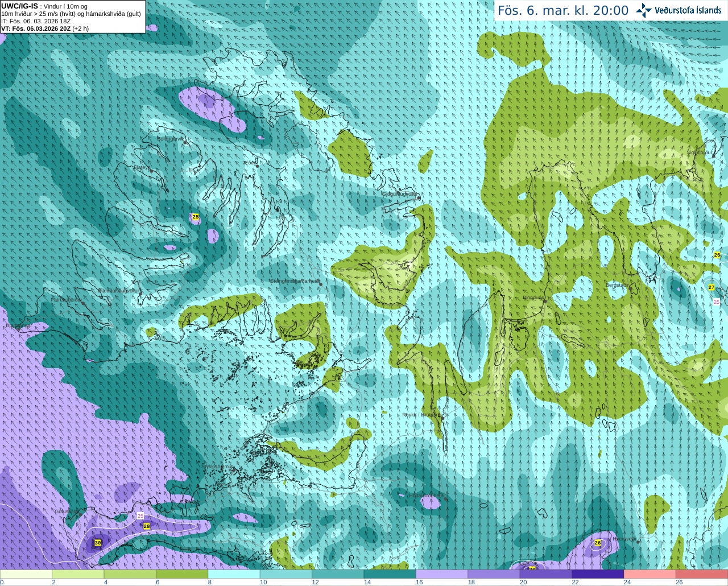The image size is (728, 586).
Task: Click the Siglufjörður station label
Action: tap(700, 152)
